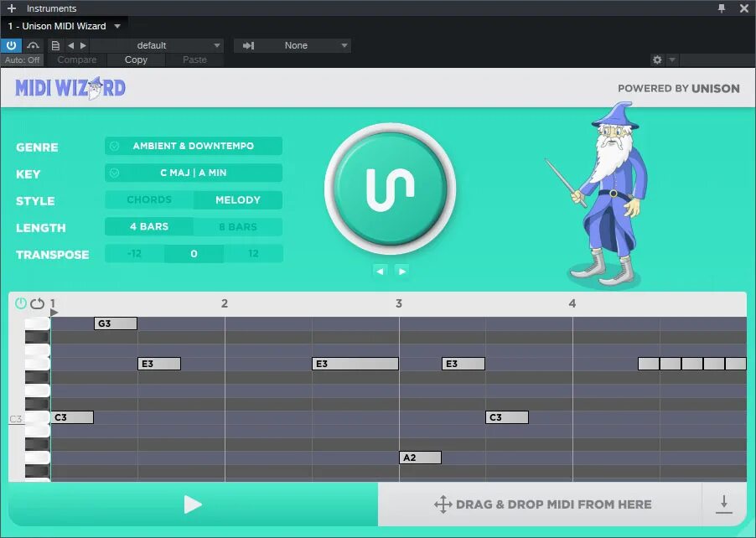Screen dimensions: 756x538
Task: Click the Paste button
Action: [x=194, y=59]
